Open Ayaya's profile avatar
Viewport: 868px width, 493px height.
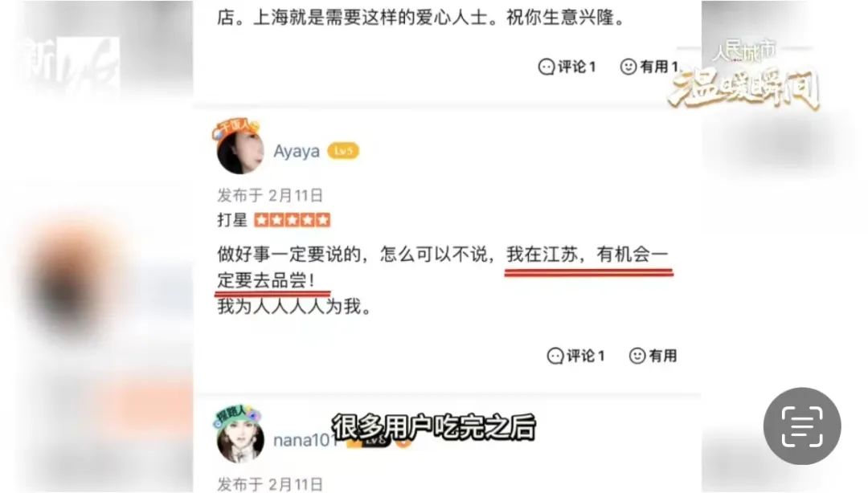[240, 147]
